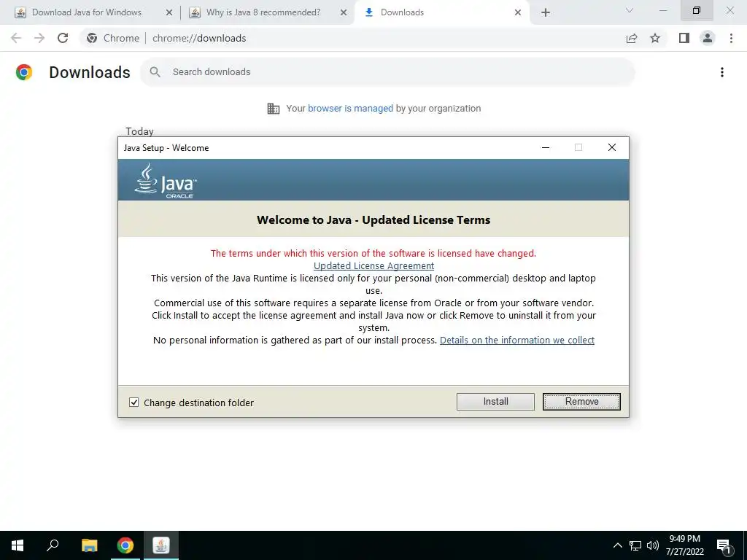Screen dimensions: 747x560
Task: Open the taskbar clock showing 9:49 PM
Action: click(684, 545)
